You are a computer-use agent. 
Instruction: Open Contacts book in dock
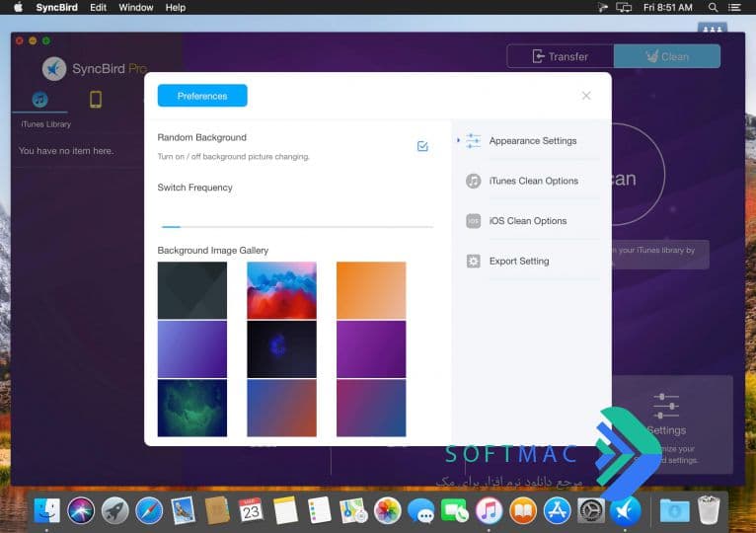point(217,510)
